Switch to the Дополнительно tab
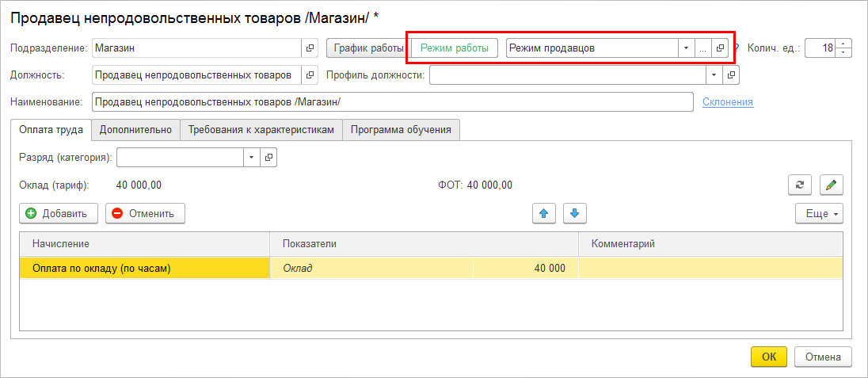Screen dimensions: 868x378 tap(135, 129)
